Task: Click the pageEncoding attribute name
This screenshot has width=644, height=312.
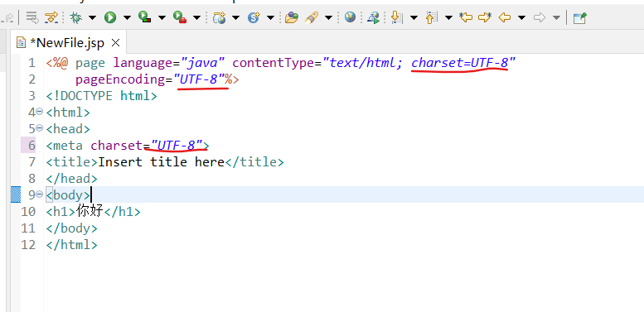Action: pos(120,79)
